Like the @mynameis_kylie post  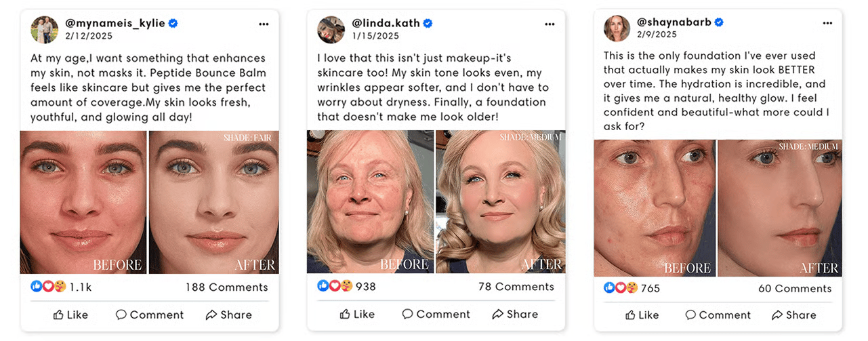tap(70, 315)
